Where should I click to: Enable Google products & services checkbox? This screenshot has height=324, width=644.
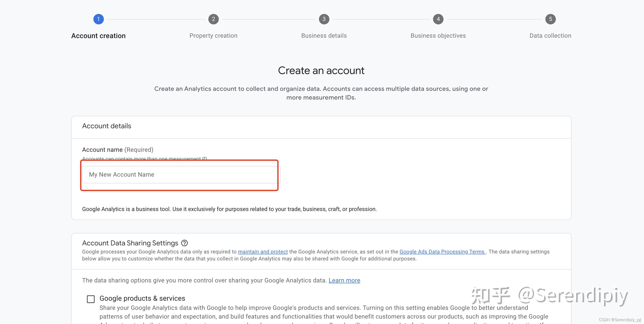[91, 299]
